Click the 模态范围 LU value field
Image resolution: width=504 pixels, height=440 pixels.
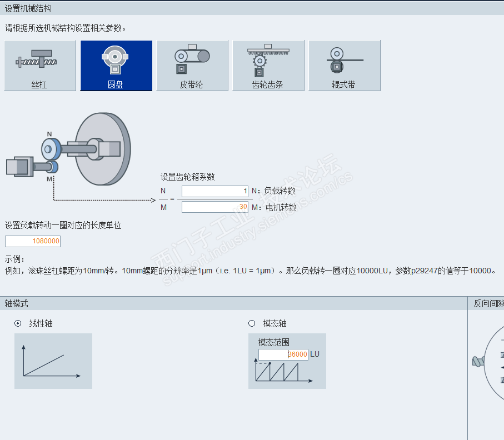283,354
